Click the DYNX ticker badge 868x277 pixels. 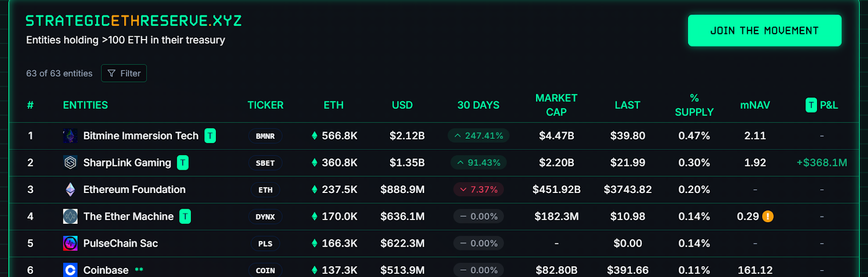pos(265,216)
